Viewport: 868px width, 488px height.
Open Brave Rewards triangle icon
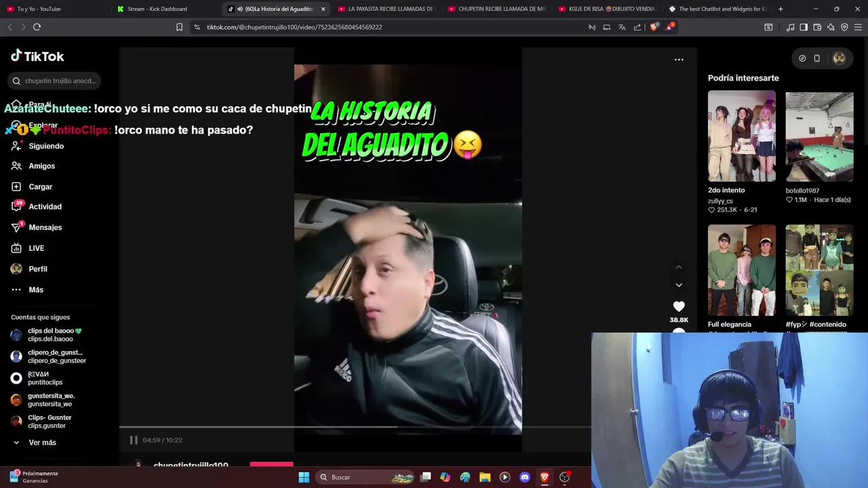click(x=670, y=27)
